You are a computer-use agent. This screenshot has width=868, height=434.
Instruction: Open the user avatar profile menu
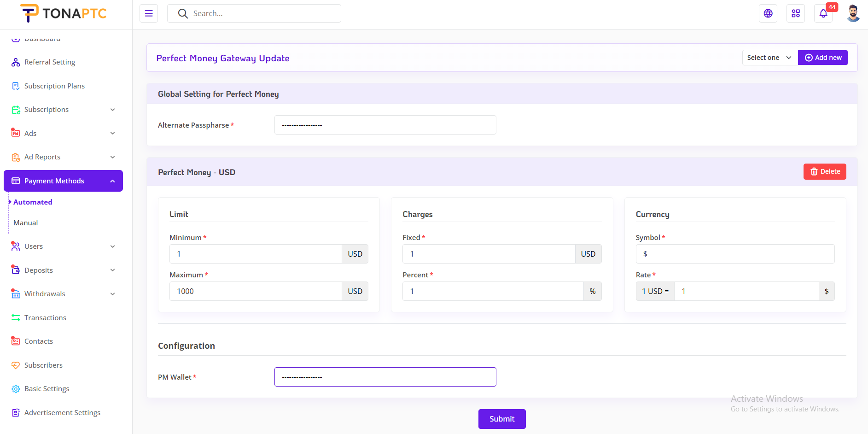click(853, 13)
